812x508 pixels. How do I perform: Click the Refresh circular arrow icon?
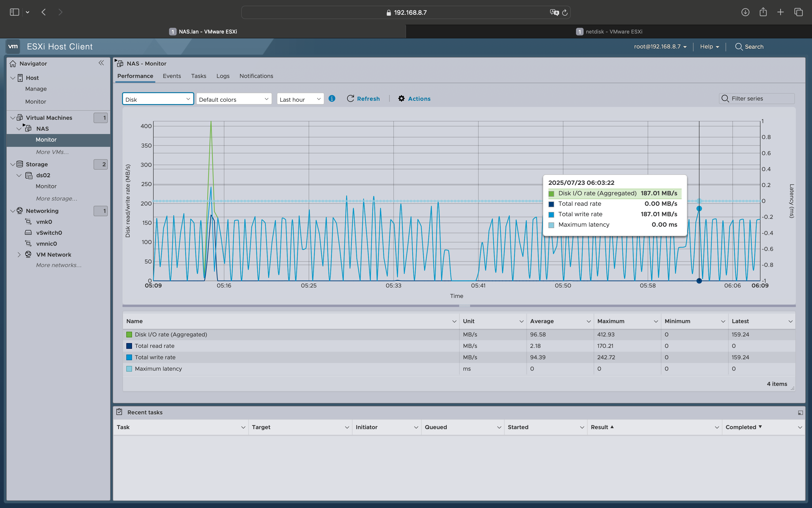click(350, 98)
